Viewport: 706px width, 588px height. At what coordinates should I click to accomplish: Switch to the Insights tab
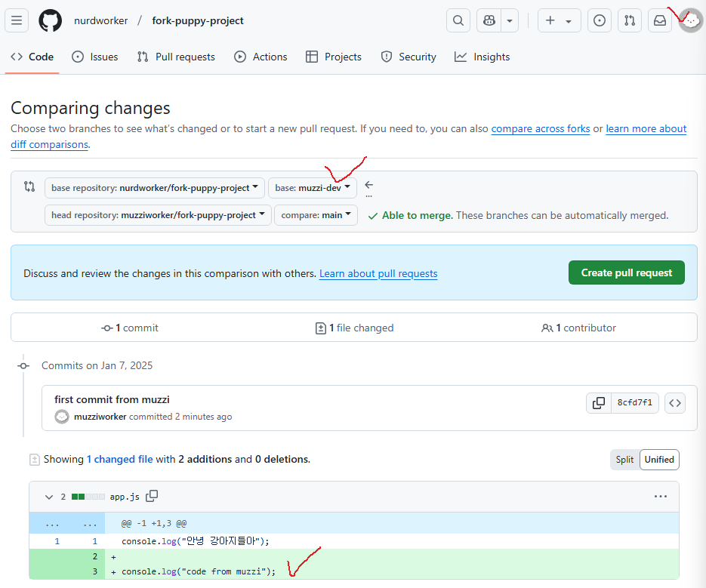482,57
